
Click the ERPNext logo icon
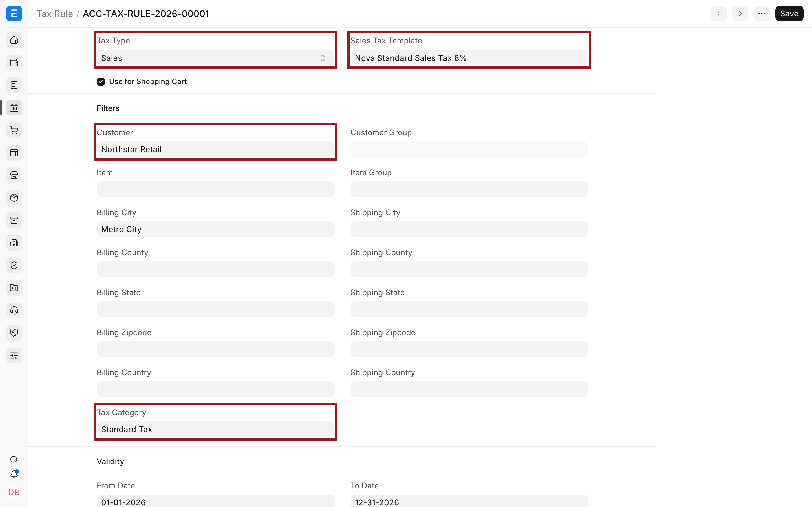pos(14,14)
